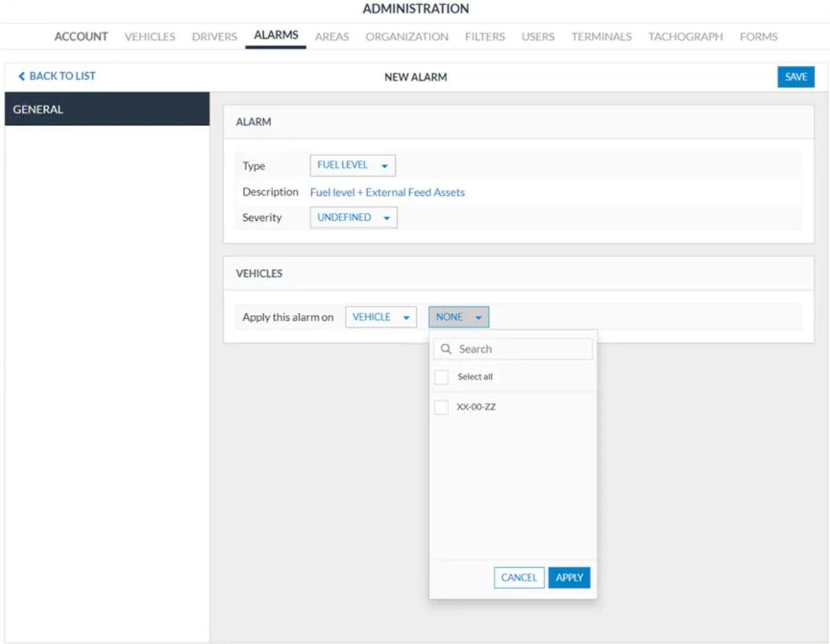Go to the USERS tab
The image size is (830, 644).
(x=538, y=37)
